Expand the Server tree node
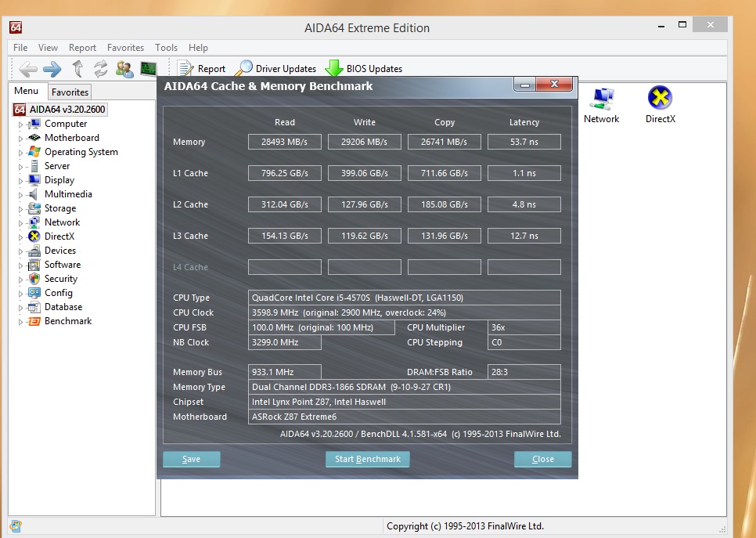 (x=20, y=167)
